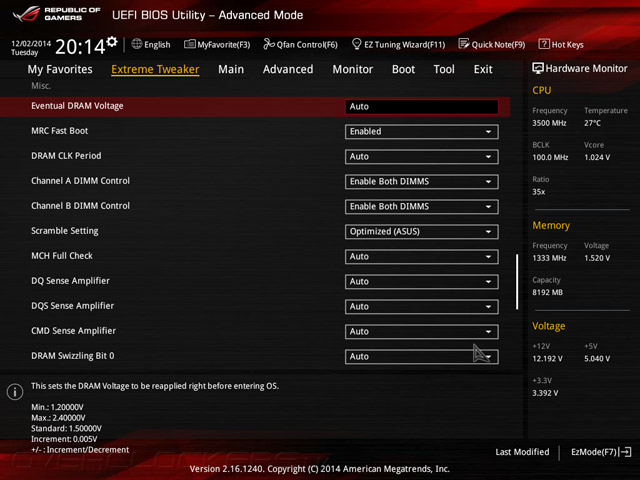Expand Channel A DIMM Control dropdown
Image resolution: width=640 pixels, height=480 pixels.
422,182
